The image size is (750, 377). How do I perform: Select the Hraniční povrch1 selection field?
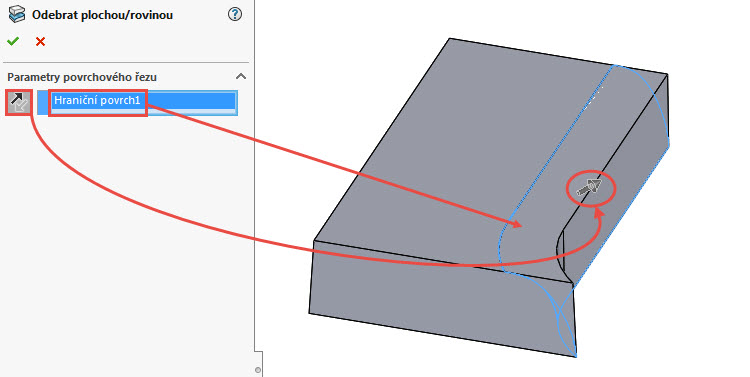pyautogui.click(x=137, y=102)
